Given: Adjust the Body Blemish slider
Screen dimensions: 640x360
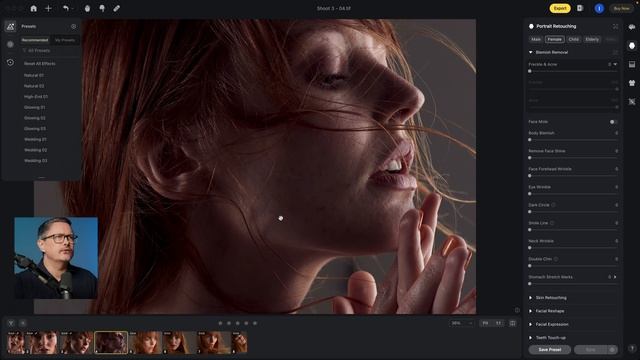Looking at the screenshot, I should pos(573,140).
